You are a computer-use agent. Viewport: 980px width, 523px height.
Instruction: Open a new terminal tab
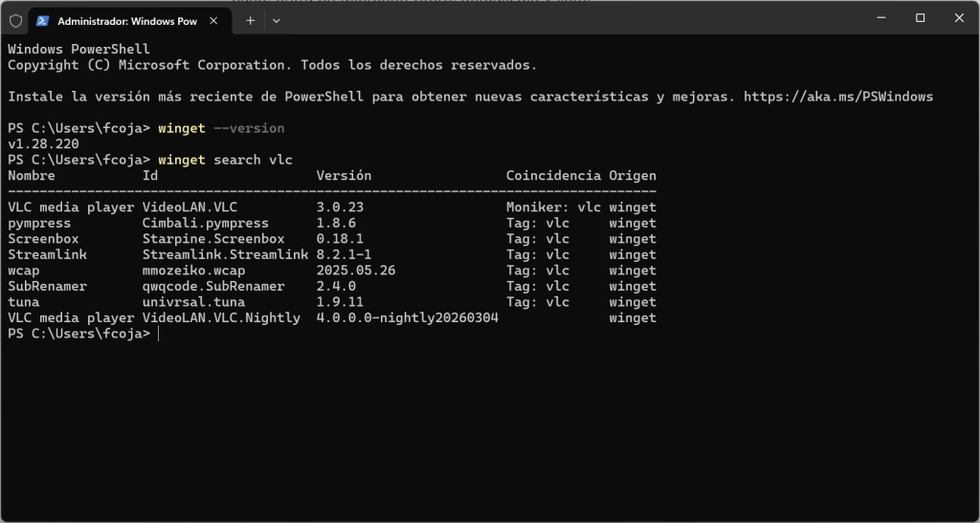pos(251,20)
